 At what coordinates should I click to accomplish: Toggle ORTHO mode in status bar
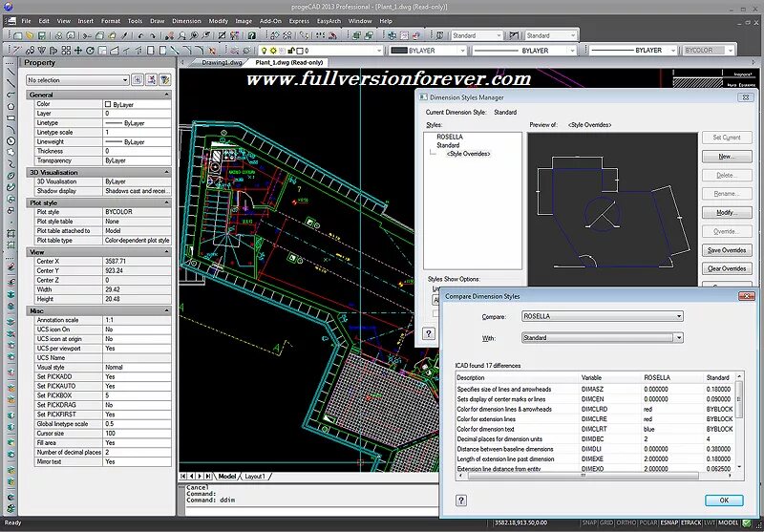pyautogui.click(x=626, y=522)
